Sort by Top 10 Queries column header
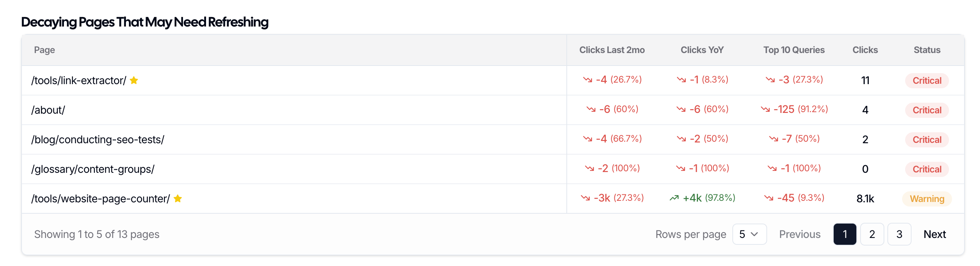The width and height of the screenshot is (980, 266). [x=794, y=50]
